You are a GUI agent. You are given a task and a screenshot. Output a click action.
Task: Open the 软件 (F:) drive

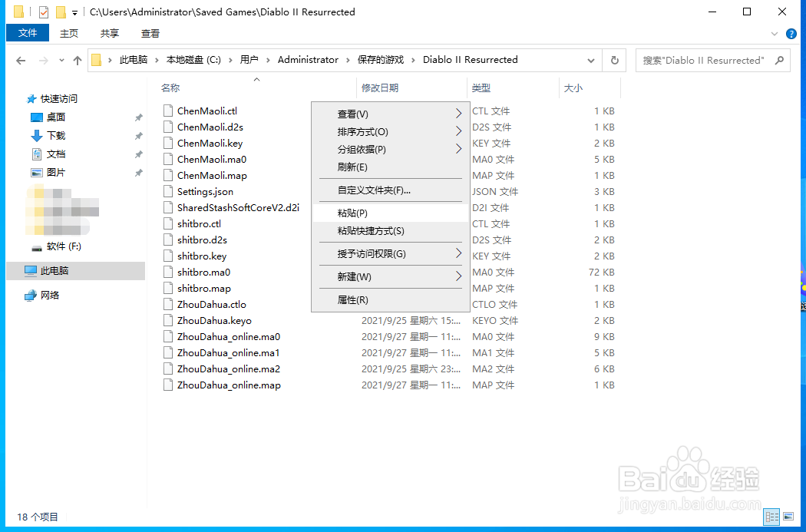tap(63, 246)
